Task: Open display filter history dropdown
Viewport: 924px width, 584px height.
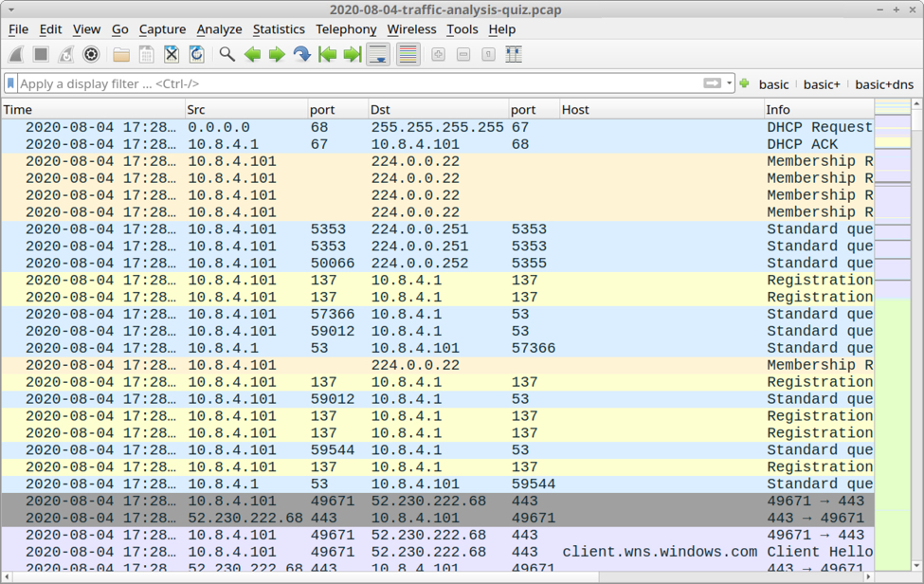Action: [729, 83]
